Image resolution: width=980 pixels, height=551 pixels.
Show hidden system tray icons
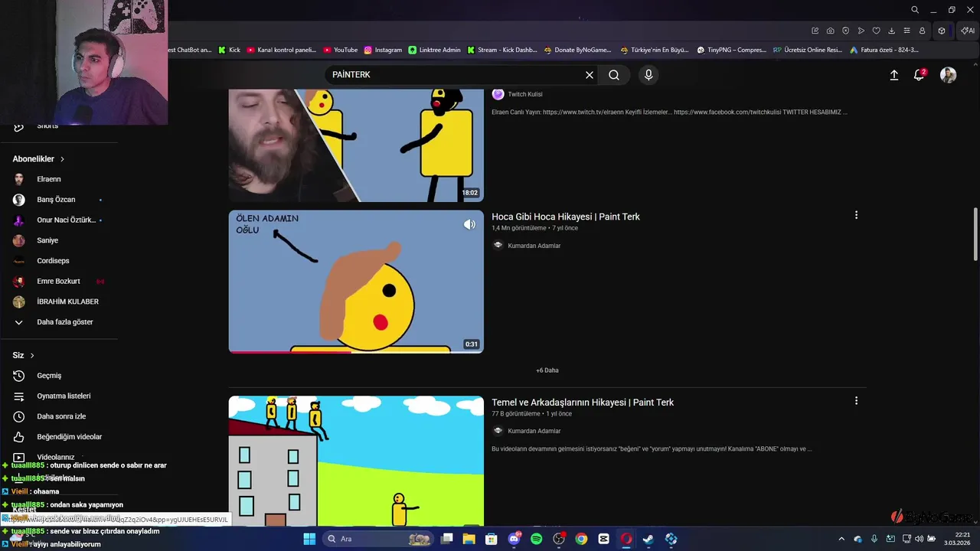841,539
